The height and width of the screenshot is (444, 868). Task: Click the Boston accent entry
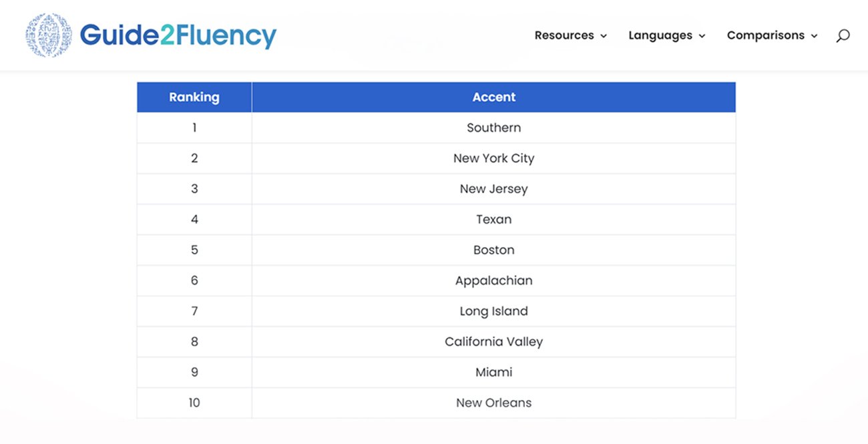pos(493,250)
